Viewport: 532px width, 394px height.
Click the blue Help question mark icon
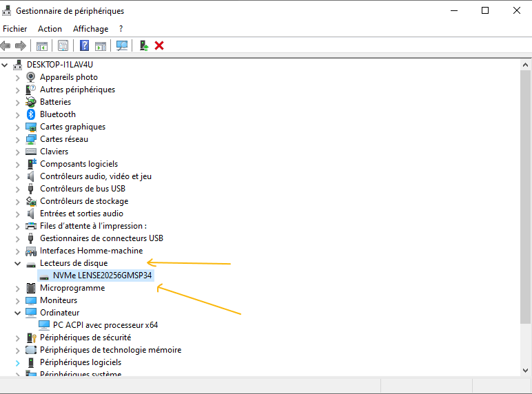coord(84,45)
